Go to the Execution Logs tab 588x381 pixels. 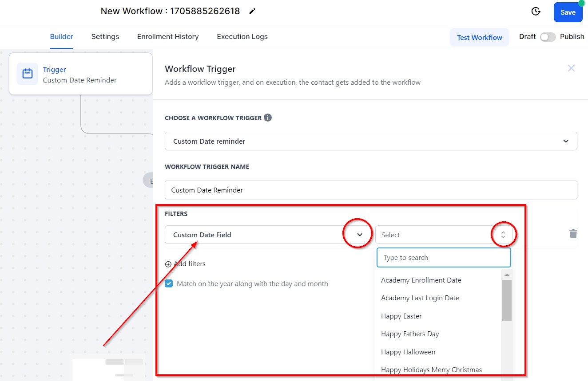[x=242, y=37]
